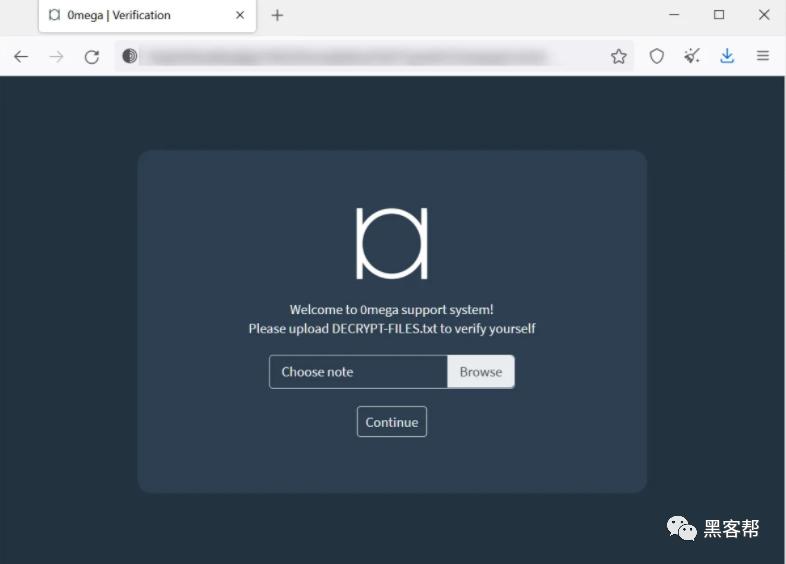
Task: Click the New Identity broom icon
Action: click(692, 56)
